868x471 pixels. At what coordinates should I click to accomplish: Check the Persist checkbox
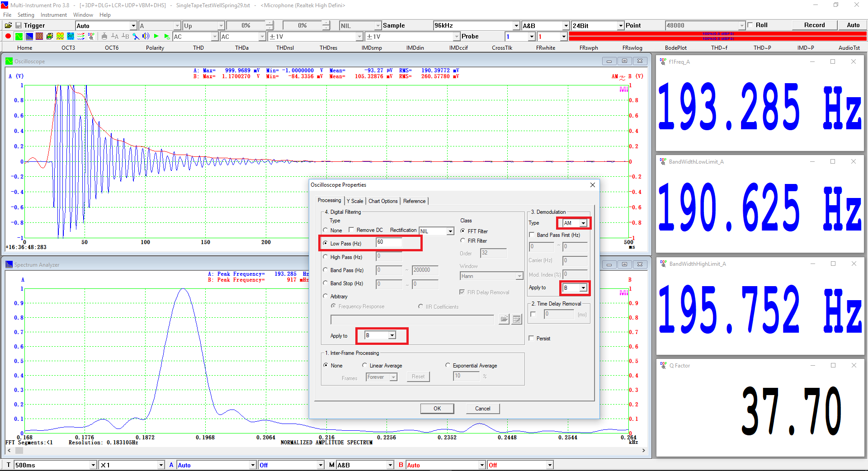click(532, 338)
